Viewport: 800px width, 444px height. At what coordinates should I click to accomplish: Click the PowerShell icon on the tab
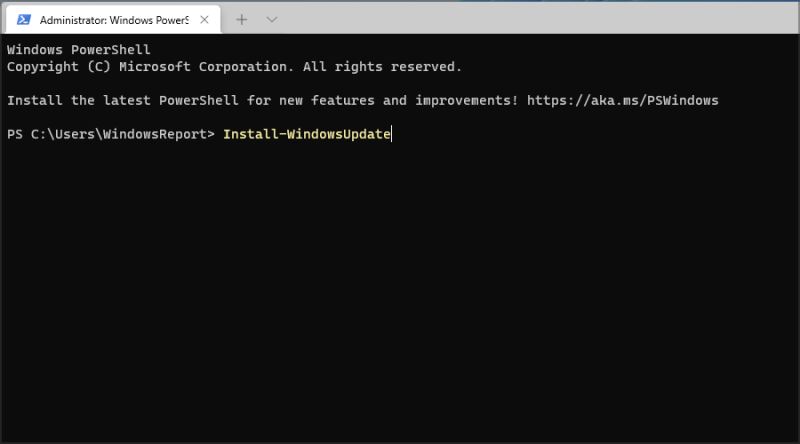point(24,19)
